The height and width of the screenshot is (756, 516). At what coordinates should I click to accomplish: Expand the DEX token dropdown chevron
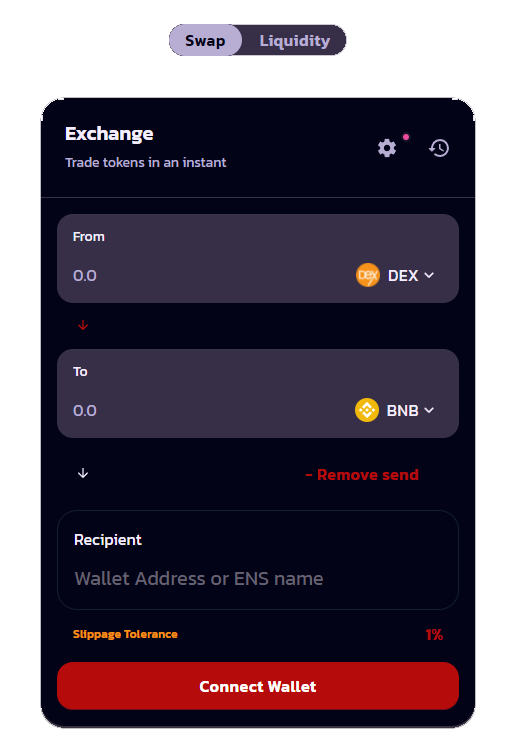pyautogui.click(x=429, y=275)
